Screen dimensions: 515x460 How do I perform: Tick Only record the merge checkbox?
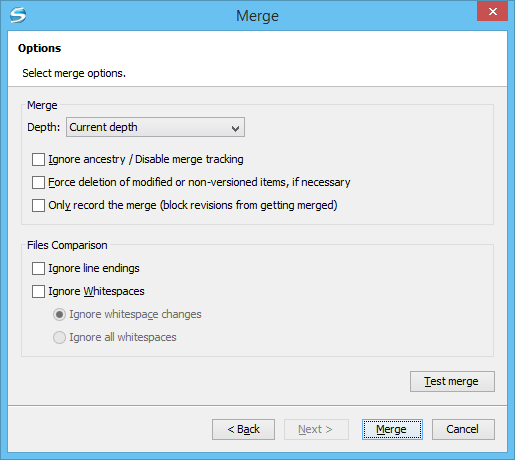(x=38, y=205)
